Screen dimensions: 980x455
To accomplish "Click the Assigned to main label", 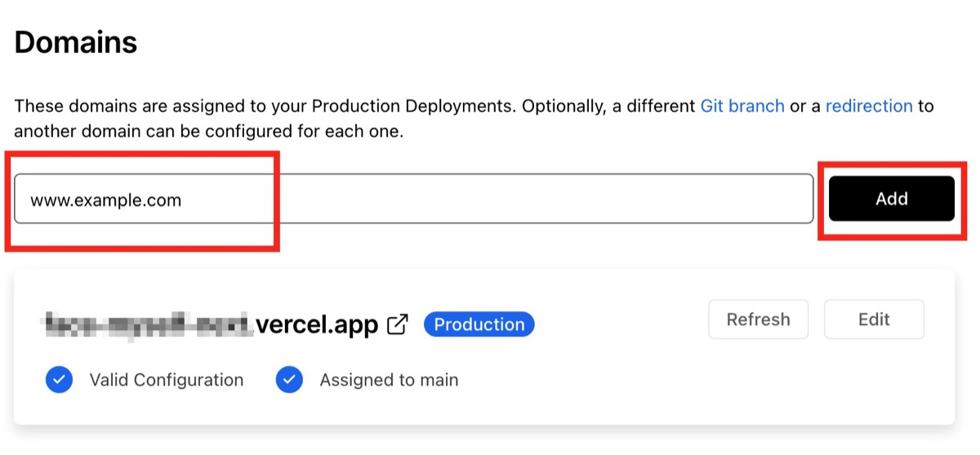I will point(389,380).
